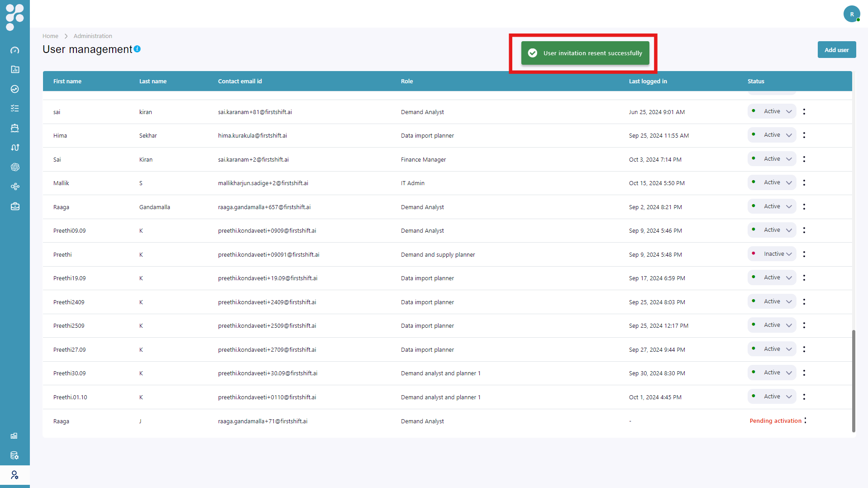Screen dimensions: 868x488
Task: Open the three-dot menu for the Inactive Preethi row
Action: click(x=804, y=254)
